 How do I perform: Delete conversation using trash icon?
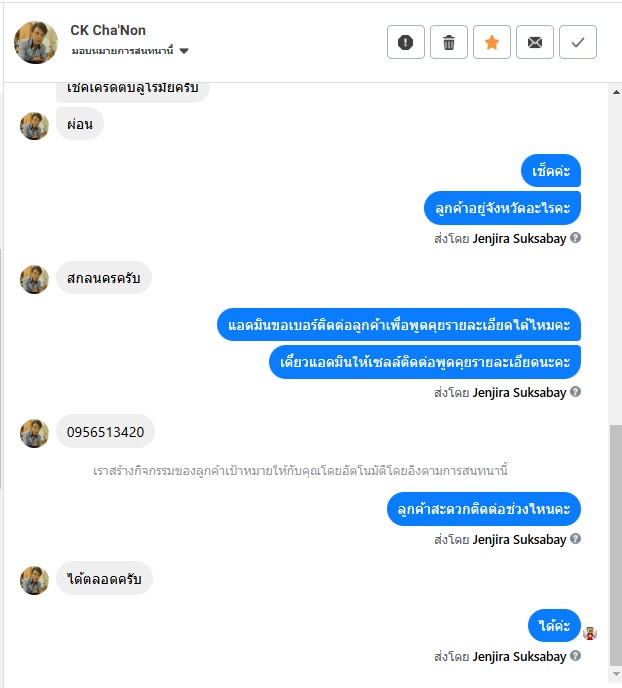tap(449, 42)
